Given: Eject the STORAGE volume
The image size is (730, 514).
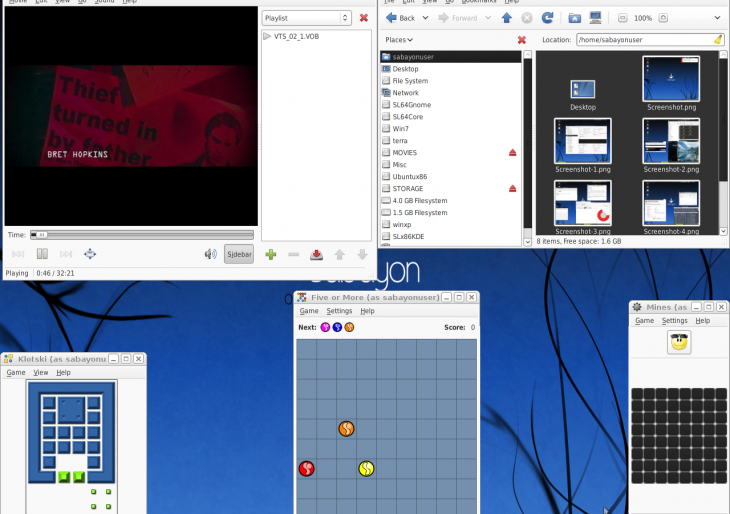Looking at the screenshot, I should tap(513, 189).
